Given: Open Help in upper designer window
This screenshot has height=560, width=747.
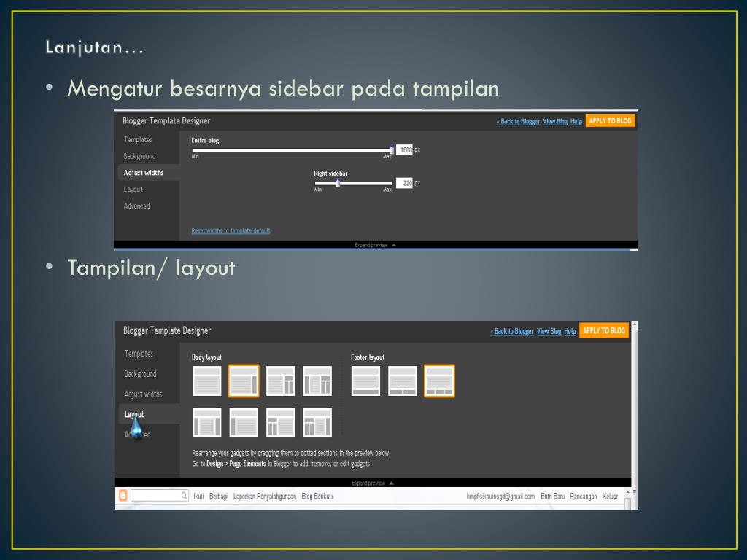Looking at the screenshot, I should click(576, 122).
